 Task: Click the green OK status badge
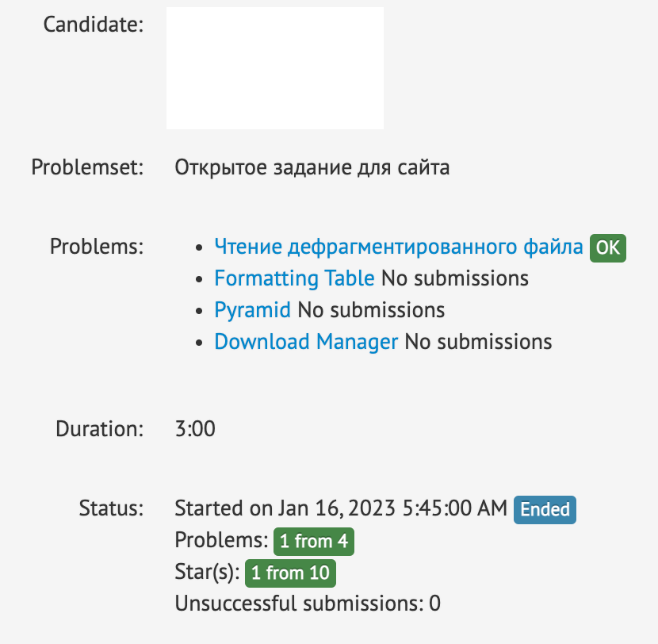pyautogui.click(x=607, y=248)
